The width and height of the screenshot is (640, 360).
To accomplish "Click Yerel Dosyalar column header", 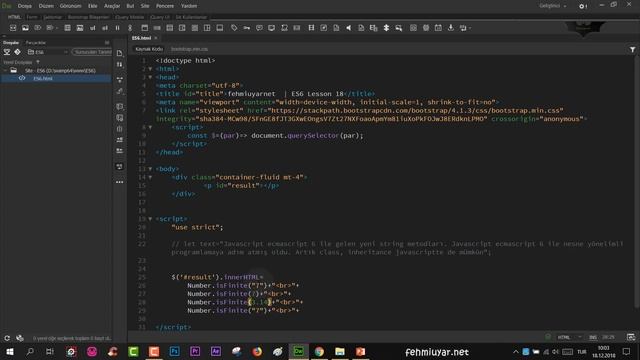I will [18, 62].
